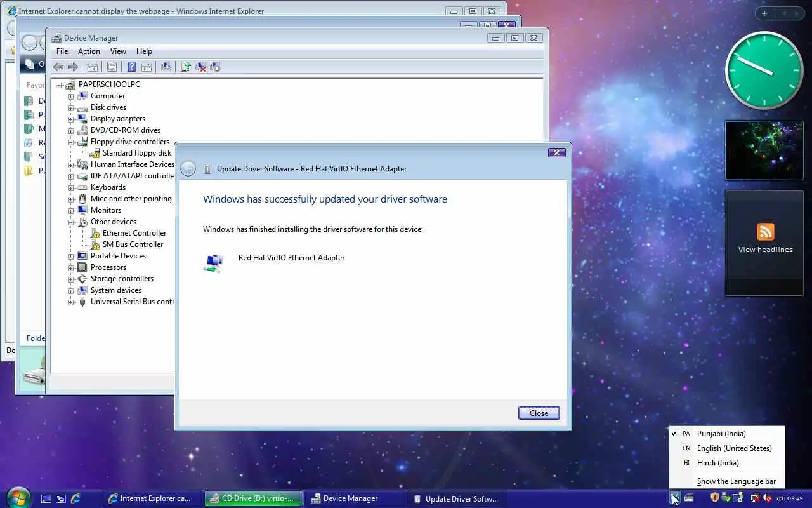
Task: Switch to Device Manager taskbar button
Action: tap(355, 498)
